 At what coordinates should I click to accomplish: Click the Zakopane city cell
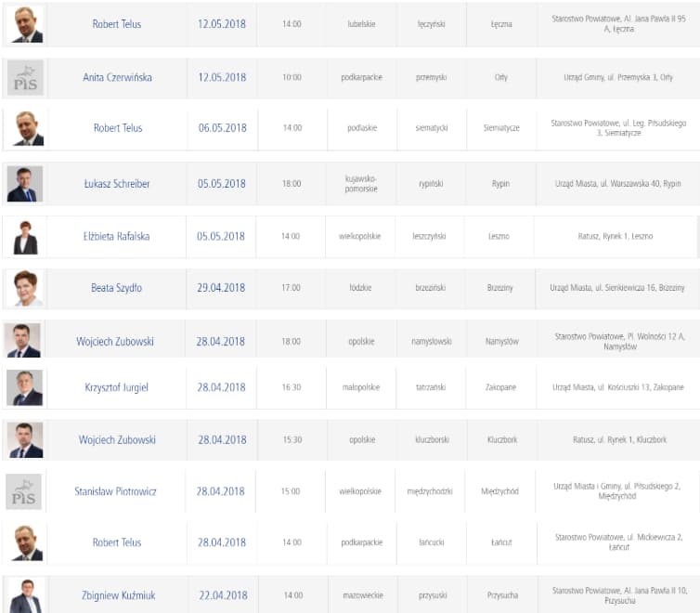(500, 387)
